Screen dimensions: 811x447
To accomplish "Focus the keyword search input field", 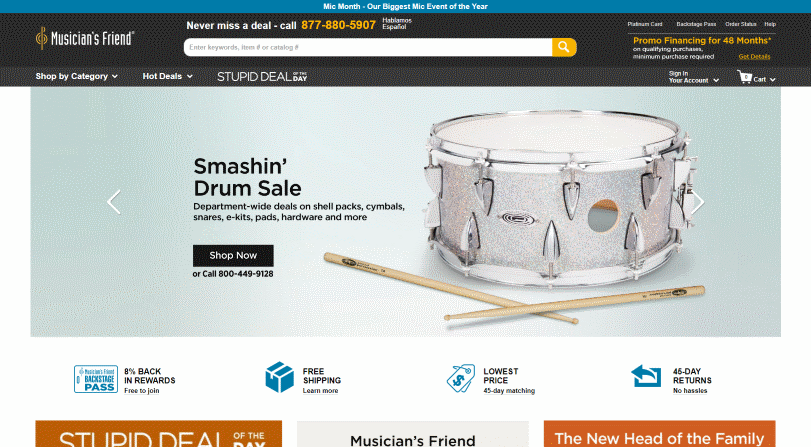I will pyautogui.click(x=368, y=47).
